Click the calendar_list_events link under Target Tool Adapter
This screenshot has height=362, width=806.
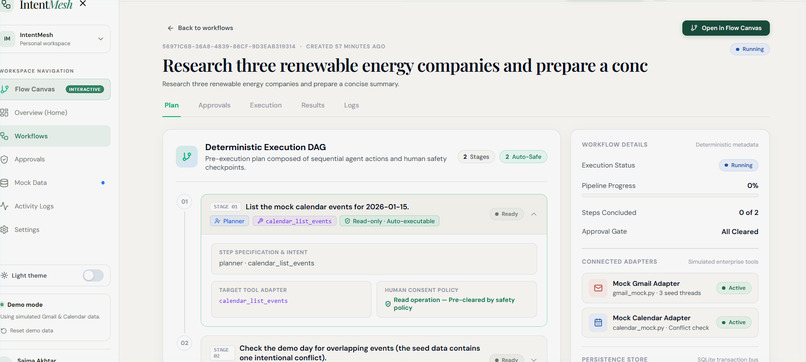[x=253, y=301]
